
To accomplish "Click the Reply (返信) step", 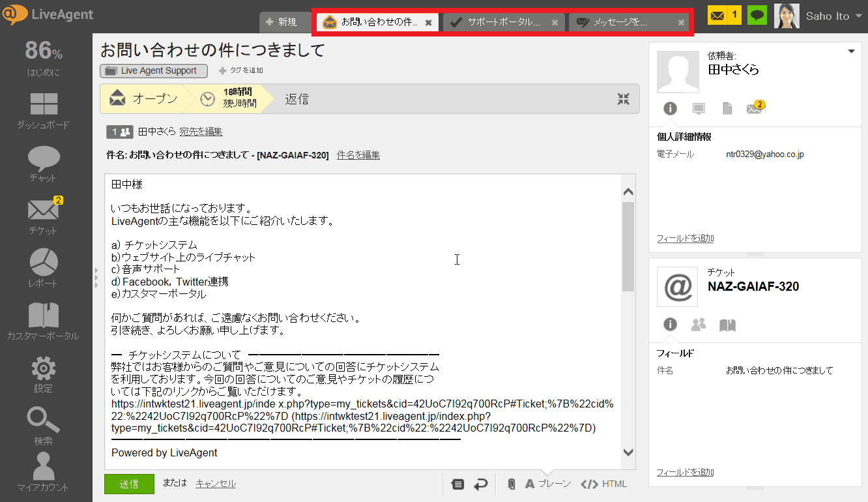I will [297, 99].
